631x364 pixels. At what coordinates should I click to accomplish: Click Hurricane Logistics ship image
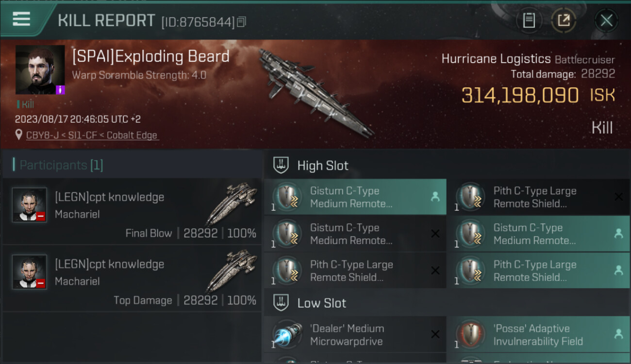coord(316,92)
